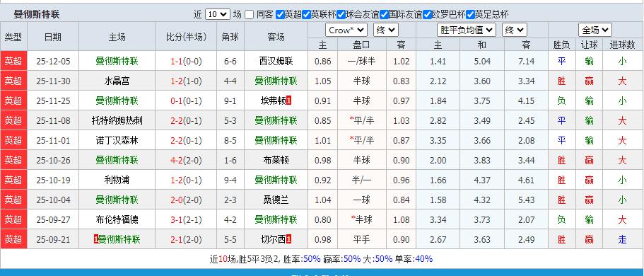Image resolution: width=644 pixels, height=276 pixels.
Task: Click the 负 result in the 布伦特福德 row
Action: point(561,219)
